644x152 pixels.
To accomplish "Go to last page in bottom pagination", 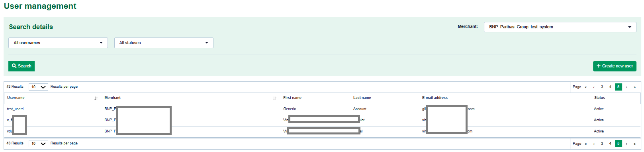I will pyautogui.click(x=634, y=144).
